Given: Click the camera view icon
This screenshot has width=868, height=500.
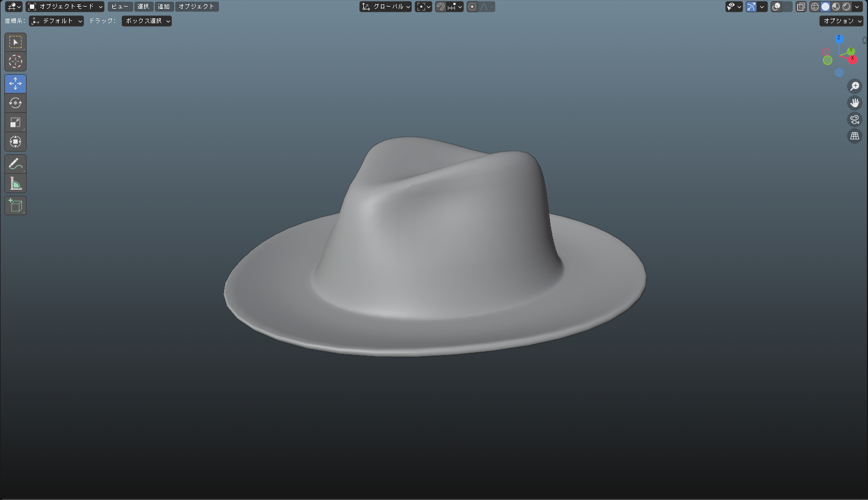Looking at the screenshot, I should pos(855,119).
